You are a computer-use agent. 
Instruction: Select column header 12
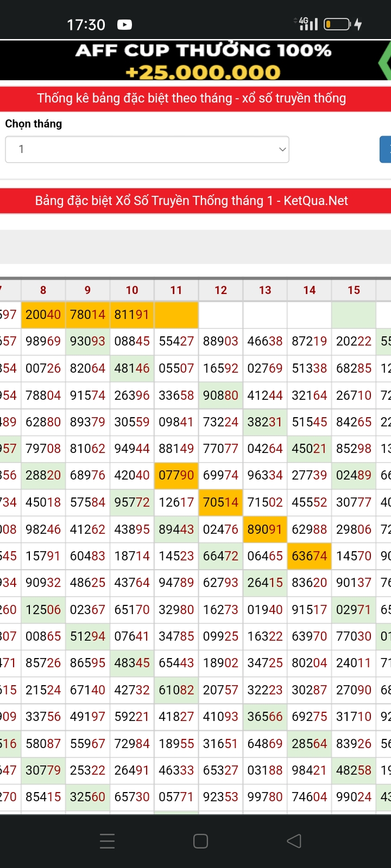pyautogui.click(x=220, y=290)
